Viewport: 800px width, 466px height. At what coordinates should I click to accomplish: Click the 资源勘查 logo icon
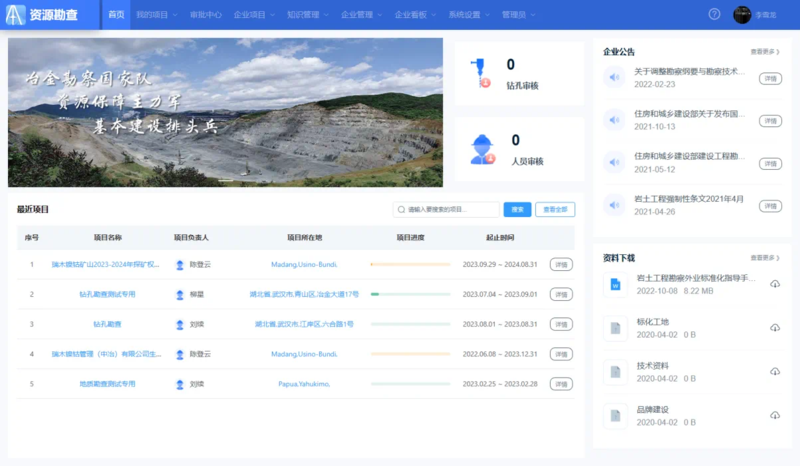pos(15,15)
